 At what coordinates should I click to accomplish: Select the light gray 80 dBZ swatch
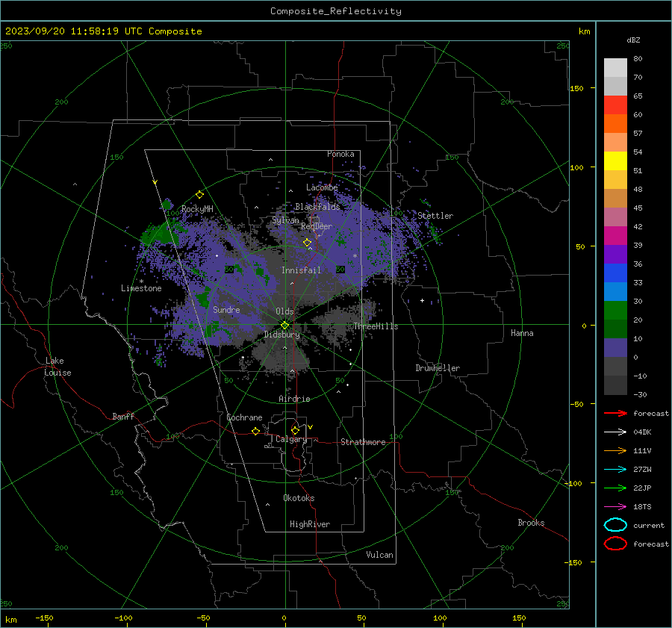point(615,67)
